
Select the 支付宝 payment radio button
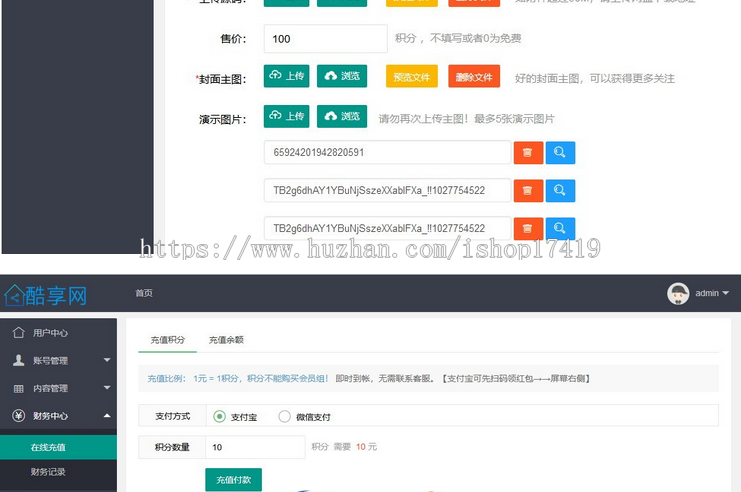point(219,416)
